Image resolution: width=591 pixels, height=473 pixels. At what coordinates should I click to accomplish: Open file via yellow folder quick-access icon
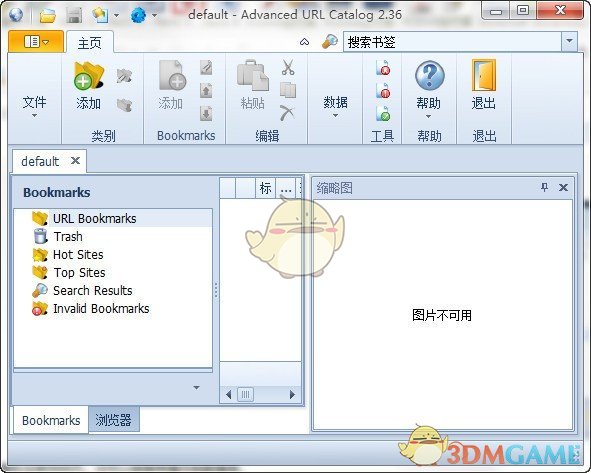click(x=48, y=15)
